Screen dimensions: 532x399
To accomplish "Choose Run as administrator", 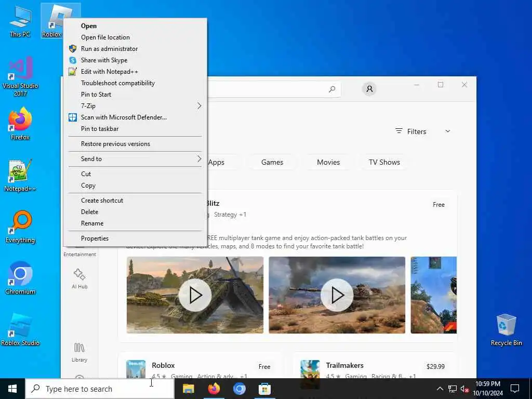I will point(136,48).
